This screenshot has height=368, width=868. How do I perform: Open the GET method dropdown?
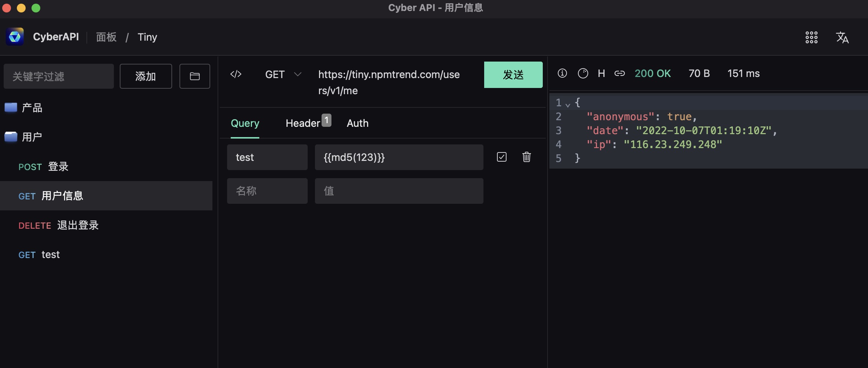(x=283, y=74)
